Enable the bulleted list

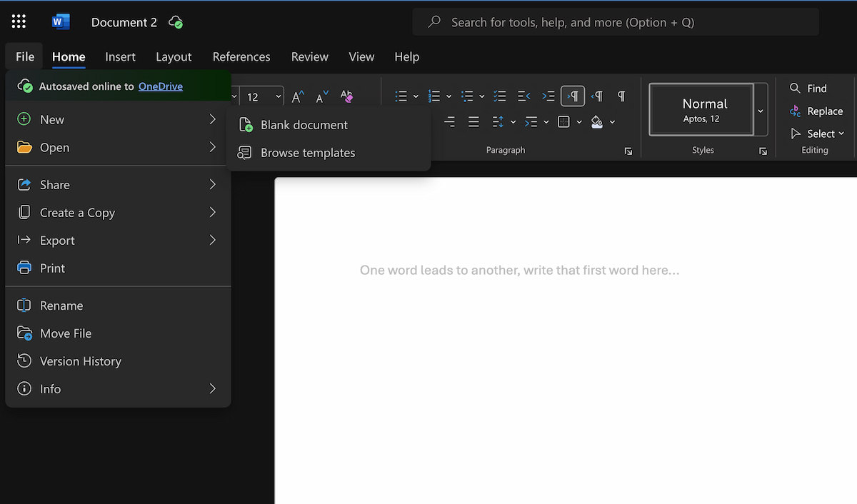pyautogui.click(x=401, y=95)
